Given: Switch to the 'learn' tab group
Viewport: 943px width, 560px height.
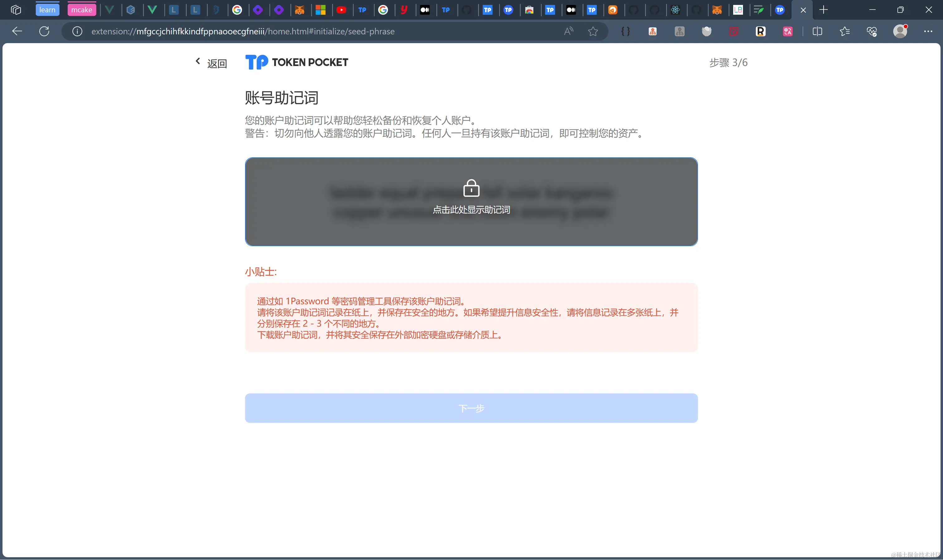Looking at the screenshot, I should (x=47, y=10).
